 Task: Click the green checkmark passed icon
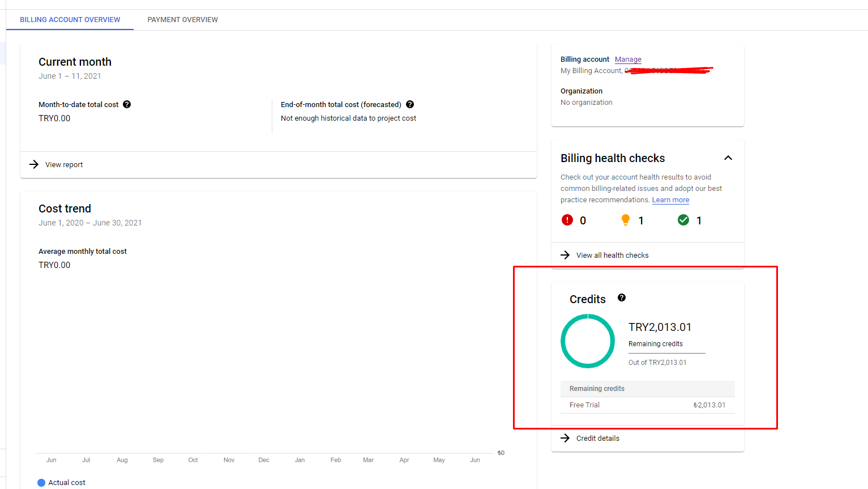[x=683, y=220]
